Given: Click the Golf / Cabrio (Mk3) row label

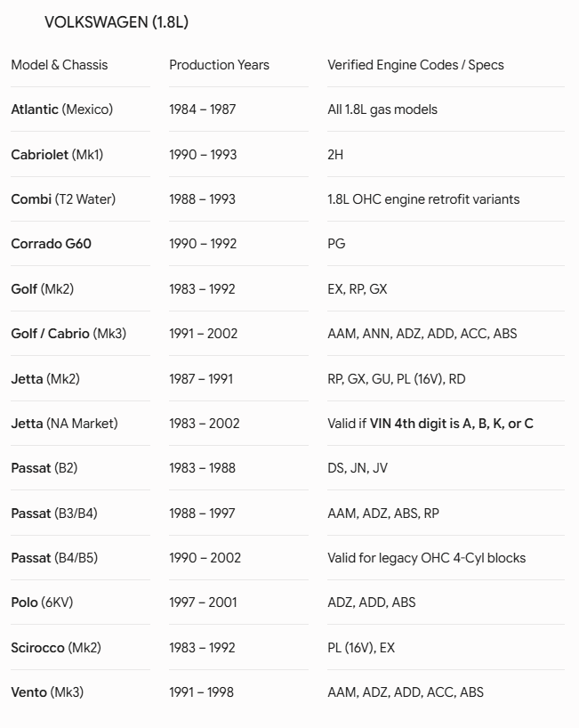Looking at the screenshot, I should pyautogui.click(x=68, y=334).
